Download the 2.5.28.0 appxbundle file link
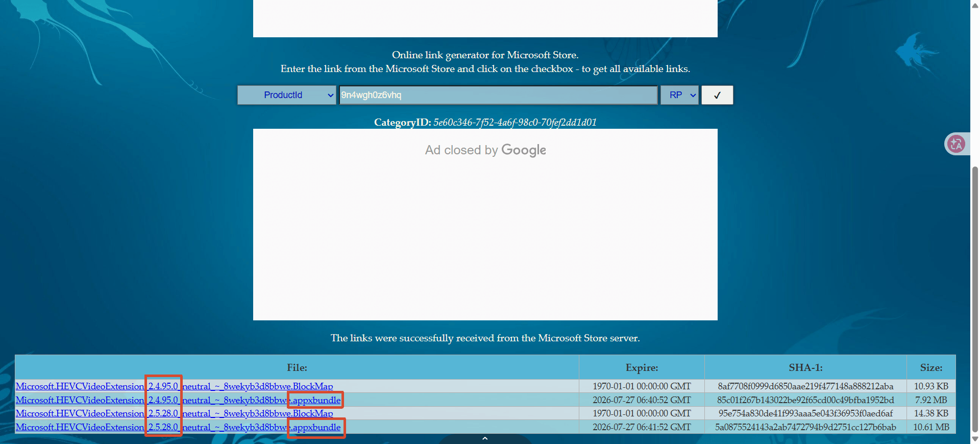This screenshot has width=980, height=444. click(178, 427)
